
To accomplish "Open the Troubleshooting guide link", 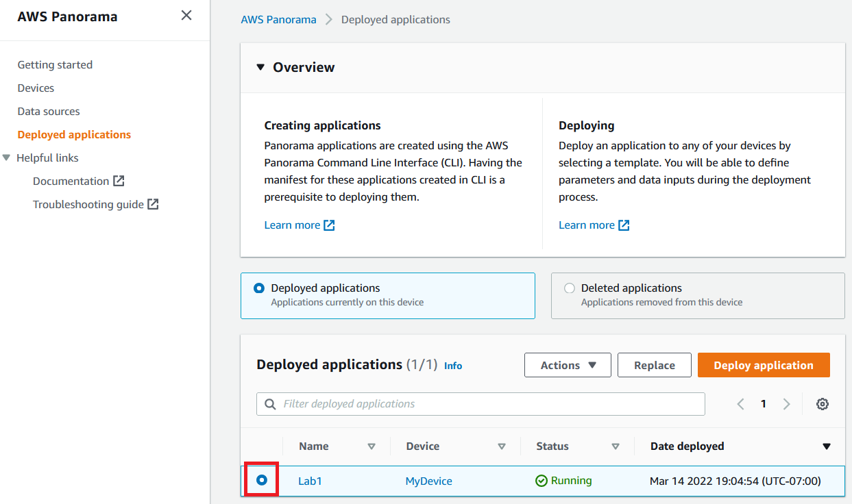I will (88, 204).
